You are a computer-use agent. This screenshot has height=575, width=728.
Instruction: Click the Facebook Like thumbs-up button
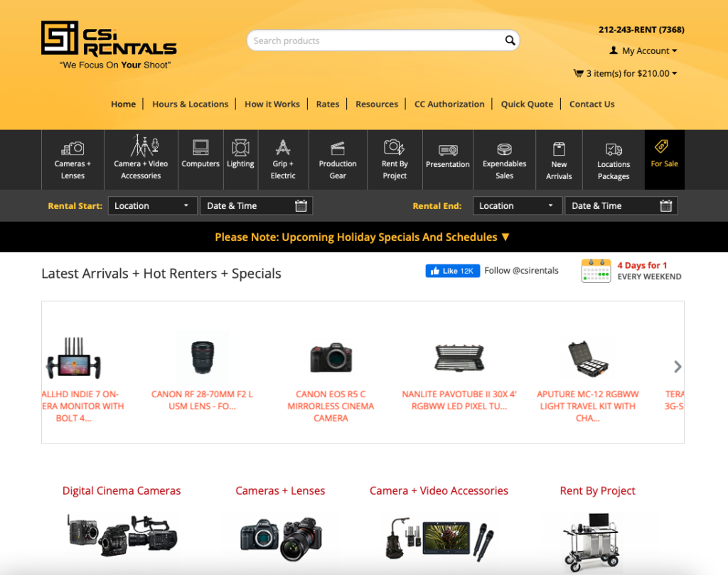point(453,271)
